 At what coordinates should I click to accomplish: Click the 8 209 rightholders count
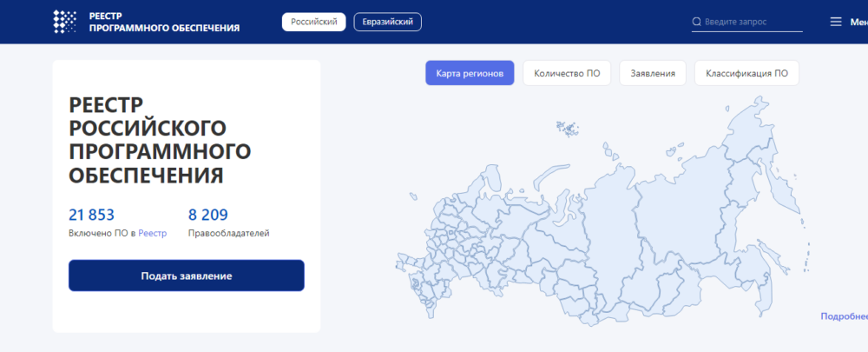click(x=208, y=215)
